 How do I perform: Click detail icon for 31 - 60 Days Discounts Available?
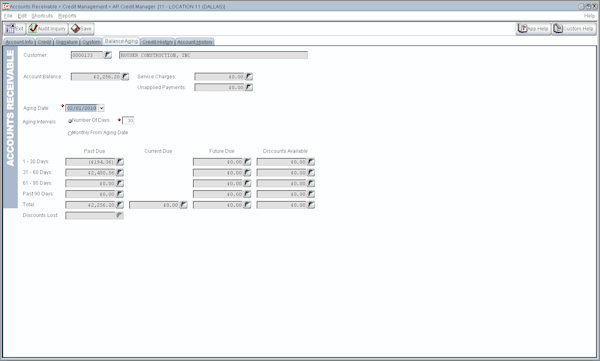click(311, 173)
